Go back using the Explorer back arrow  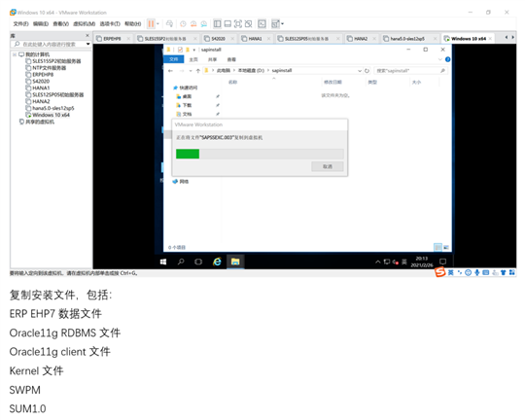coord(170,71)
